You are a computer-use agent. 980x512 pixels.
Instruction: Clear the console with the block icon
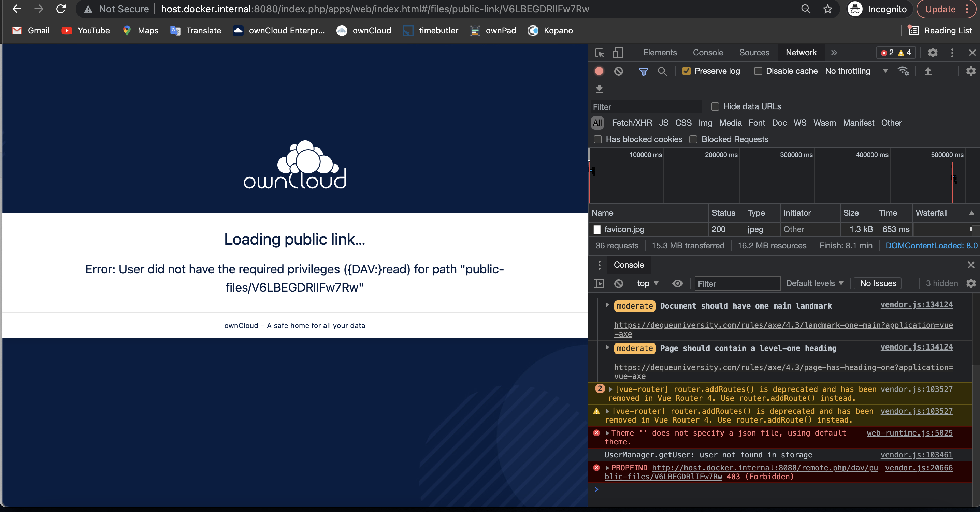tap(618, 284)
